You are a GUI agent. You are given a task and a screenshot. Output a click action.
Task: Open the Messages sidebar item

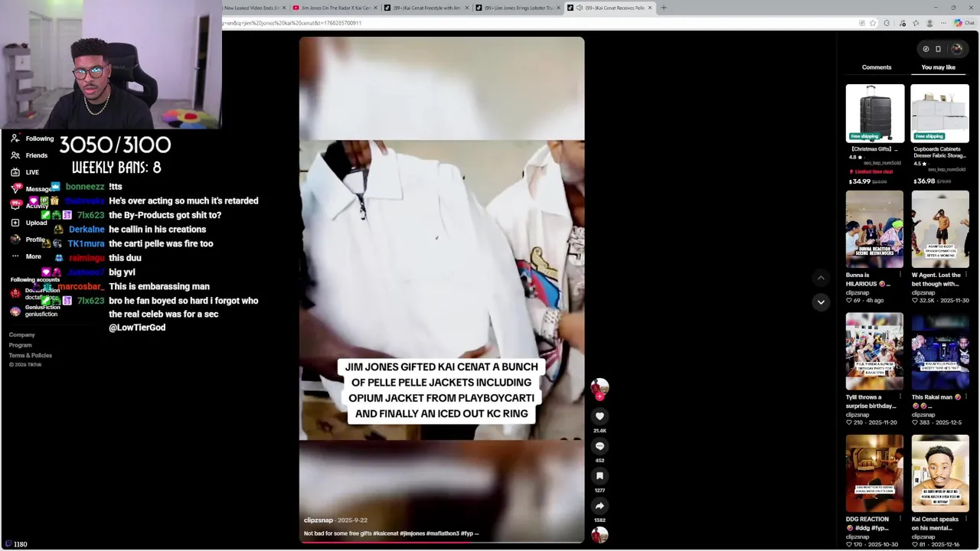(x=33, y=189)
